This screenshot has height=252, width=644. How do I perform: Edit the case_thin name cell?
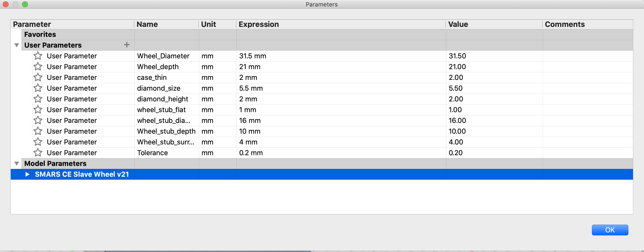point(167,77)
